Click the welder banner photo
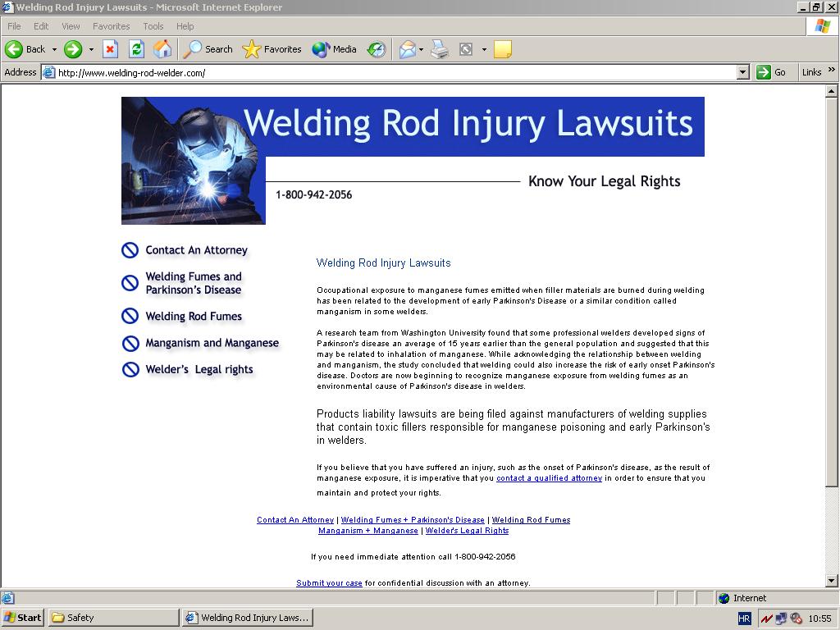Image resolution: width=840 pixels, height=630 pixels. coord(193,161)
